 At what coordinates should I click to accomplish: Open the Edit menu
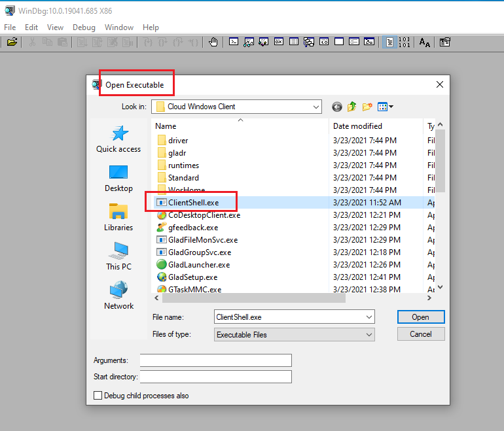31,27
